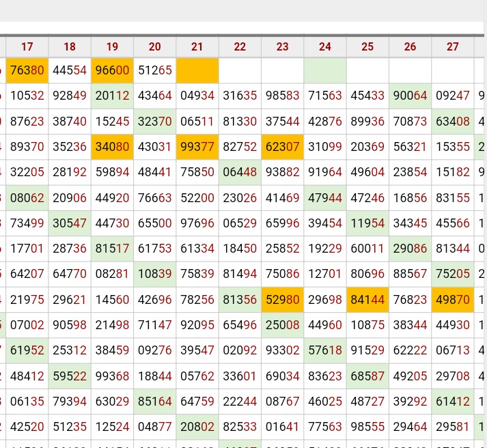Click the cell showing 07002
This screenshot has width=487, height=448.
27,325
